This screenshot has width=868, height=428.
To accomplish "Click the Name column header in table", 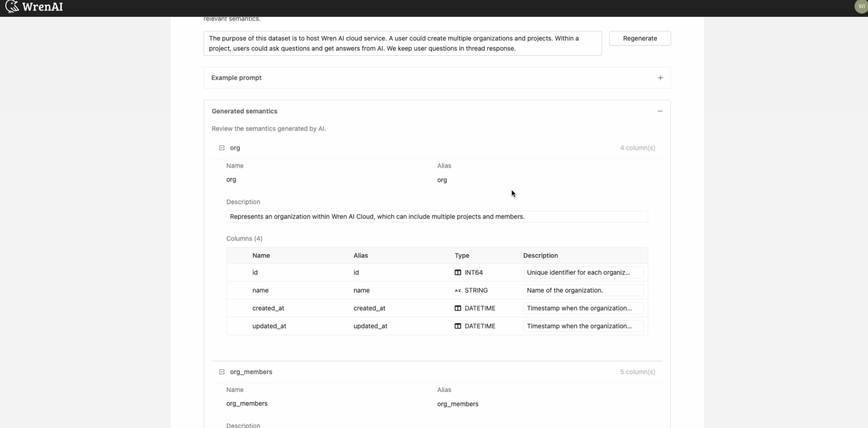I will tap(261, 256).
